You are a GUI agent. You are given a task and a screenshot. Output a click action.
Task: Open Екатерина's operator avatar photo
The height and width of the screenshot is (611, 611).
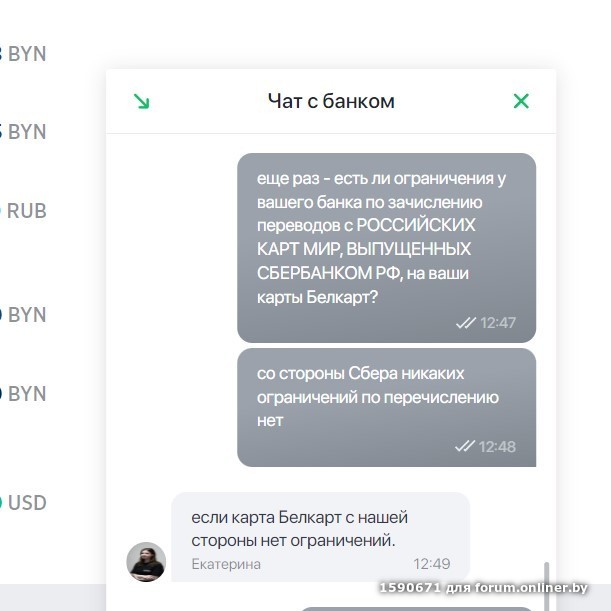tap(146, 562)
